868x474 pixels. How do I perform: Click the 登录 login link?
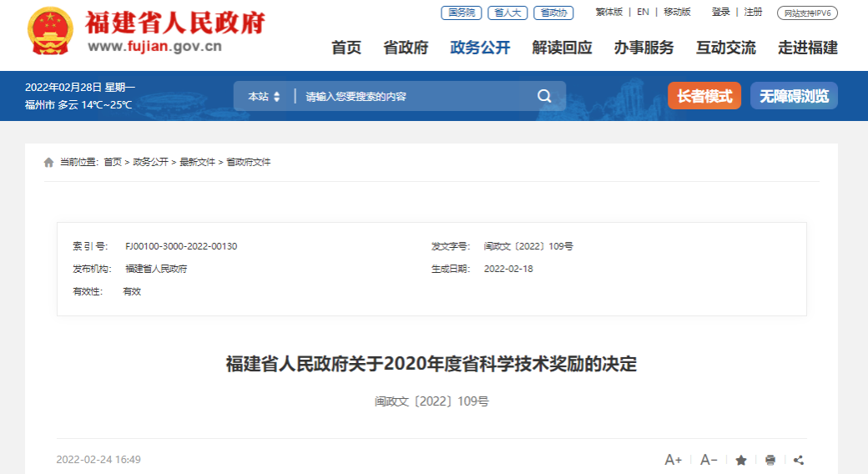click(x=720, y=12)
